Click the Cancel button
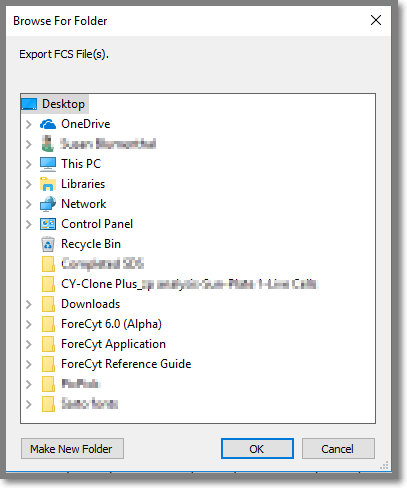This screenshot has height=488, width=407. pos(338,449)
